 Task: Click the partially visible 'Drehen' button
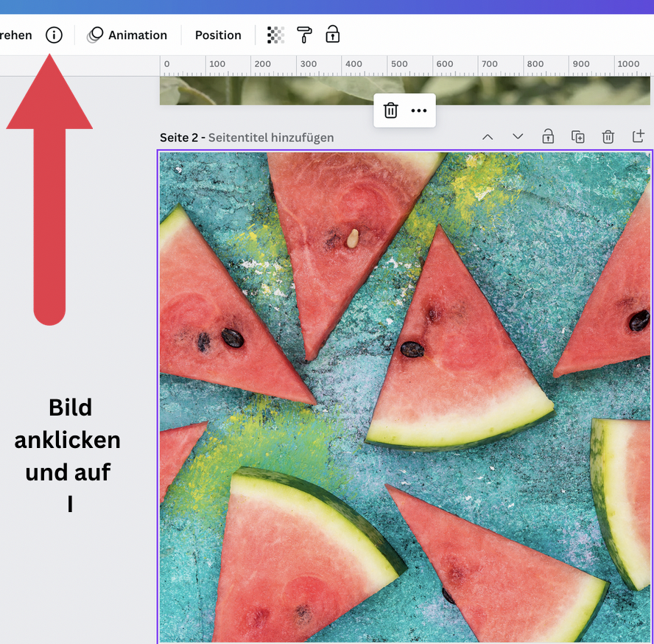pos(15,35)
